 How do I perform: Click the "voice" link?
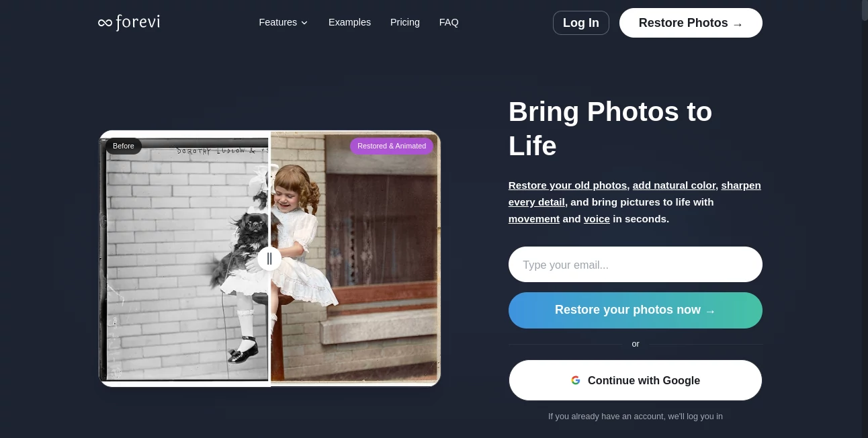(x=597, y=219)
